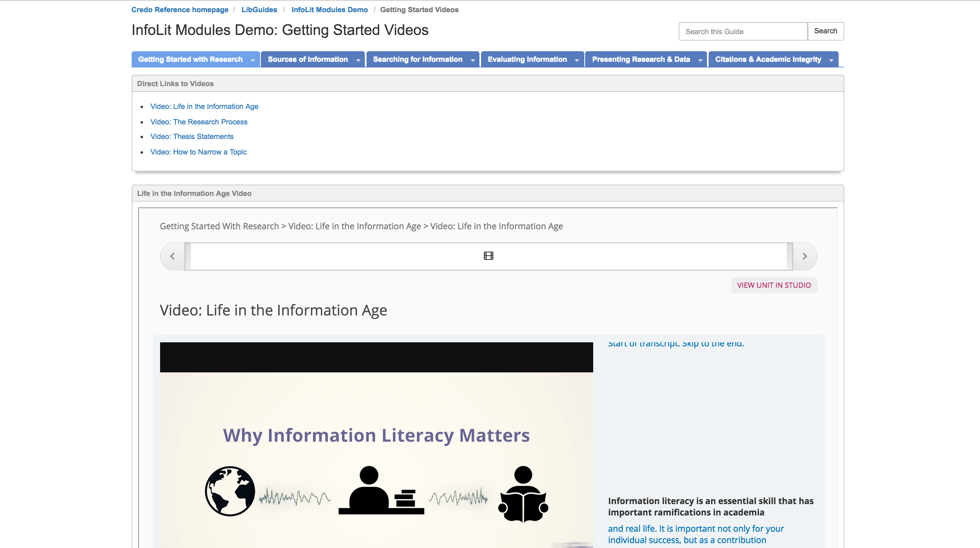The height and width of the screenshot is (548, 980).
Task: Open Credo Reference homepage breadcrumb link
Action: pos(180,10)
